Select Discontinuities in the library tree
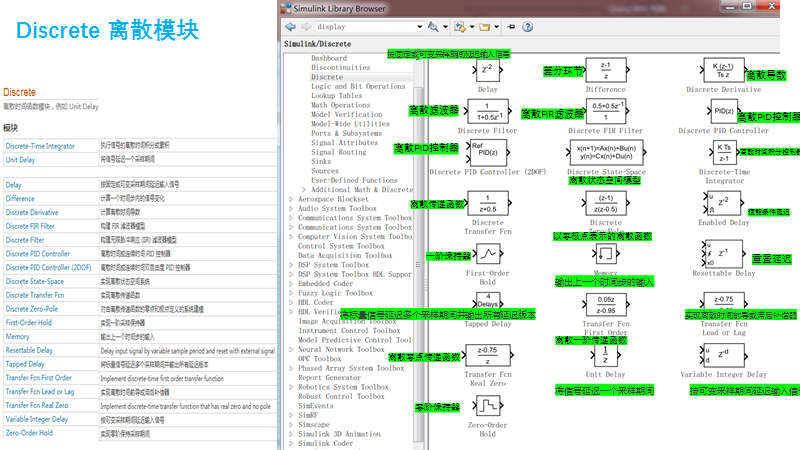 pos(340,67)
